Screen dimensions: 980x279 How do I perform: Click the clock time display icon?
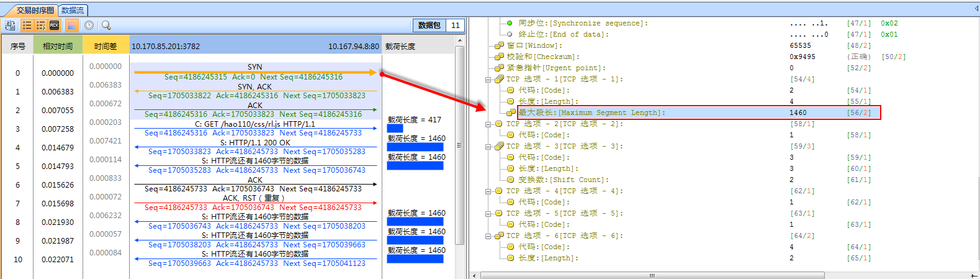click(89, 25)
